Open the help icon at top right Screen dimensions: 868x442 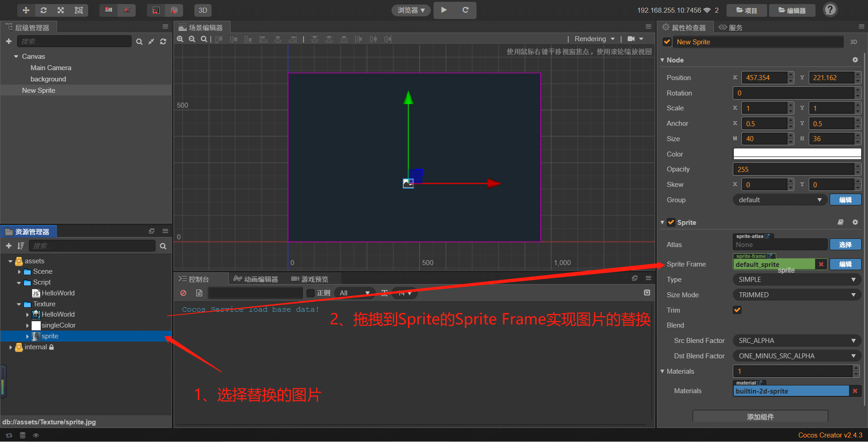[x=830, y=9]
